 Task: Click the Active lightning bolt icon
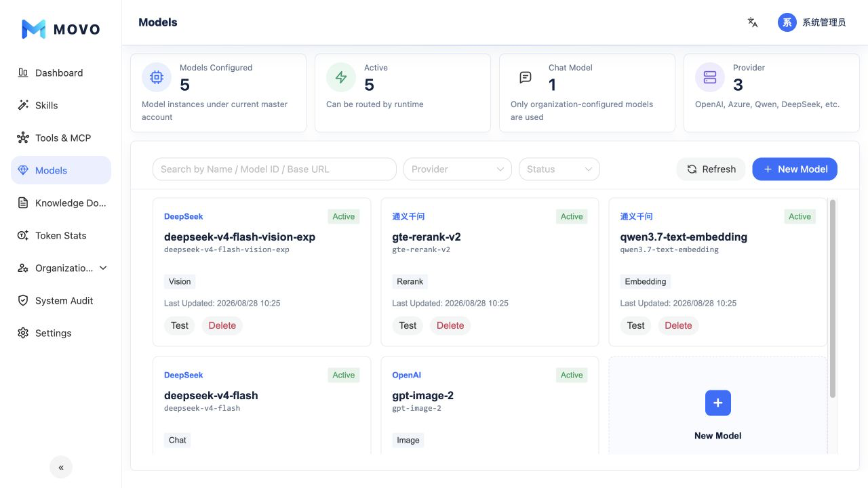pos(341,77)
